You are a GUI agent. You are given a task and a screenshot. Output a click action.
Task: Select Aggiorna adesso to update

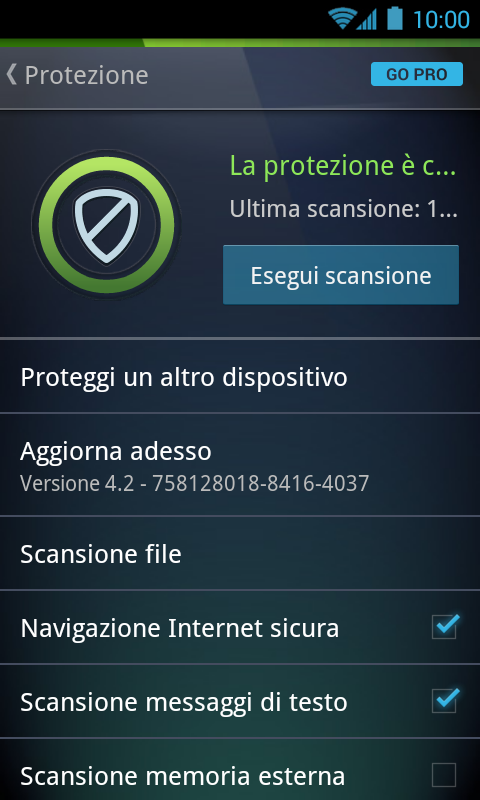tap(240, 465)
